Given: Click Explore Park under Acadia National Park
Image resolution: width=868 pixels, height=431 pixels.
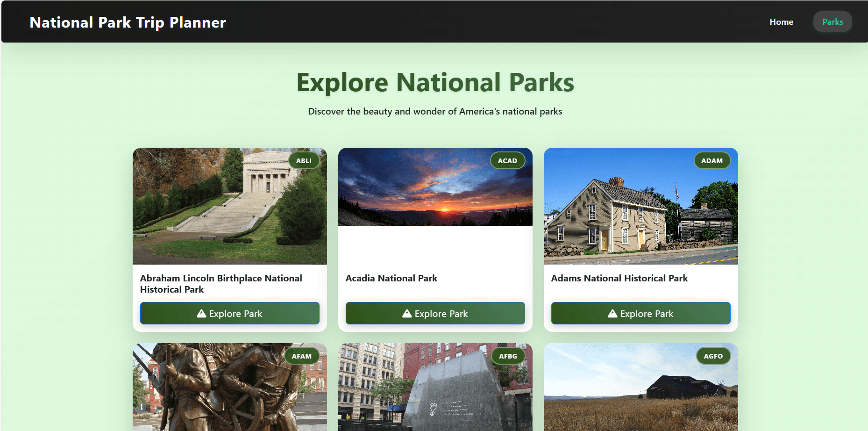Looking at the screenshot, I should pyautogui.click(x=435, y=313).
